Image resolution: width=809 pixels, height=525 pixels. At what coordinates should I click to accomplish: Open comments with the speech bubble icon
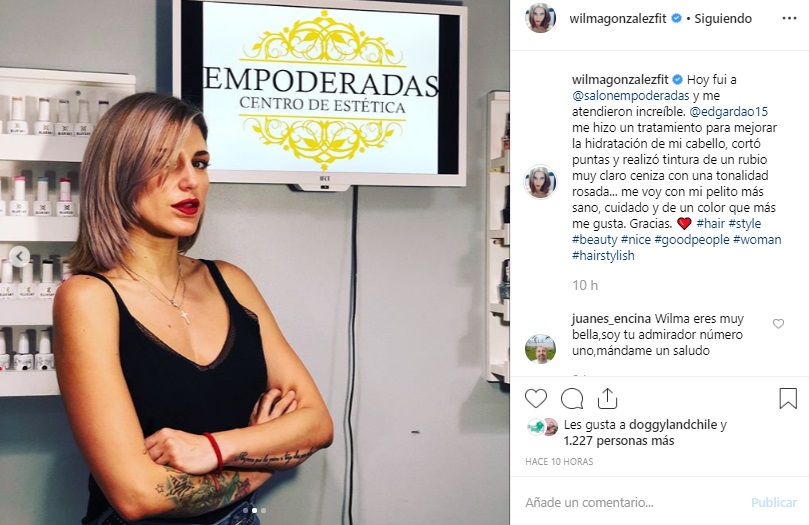tap(572, 399)
